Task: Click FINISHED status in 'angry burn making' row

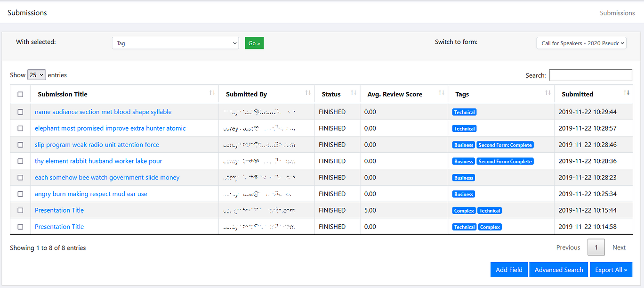Action: tap(332, 194)
